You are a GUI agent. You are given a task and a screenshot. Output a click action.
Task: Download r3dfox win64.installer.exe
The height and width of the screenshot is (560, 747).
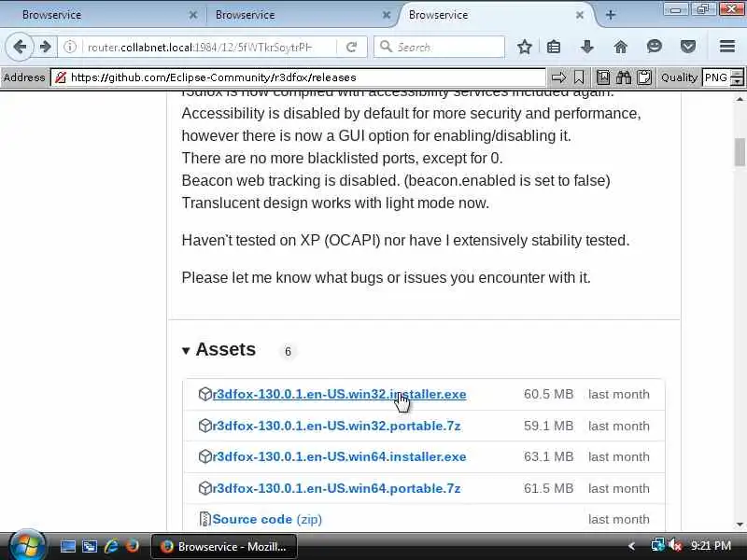tap(339, 456)
